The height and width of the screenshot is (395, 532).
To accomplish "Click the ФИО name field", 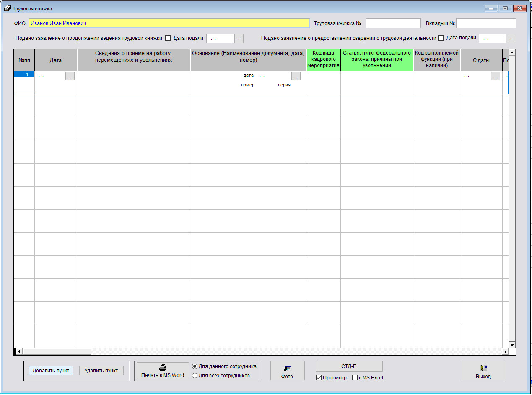I will 169,23.
